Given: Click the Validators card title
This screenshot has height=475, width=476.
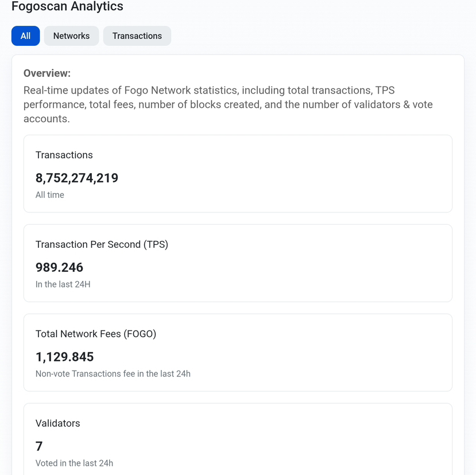Looking at the screenshot, I should click(x=57, y=423).
